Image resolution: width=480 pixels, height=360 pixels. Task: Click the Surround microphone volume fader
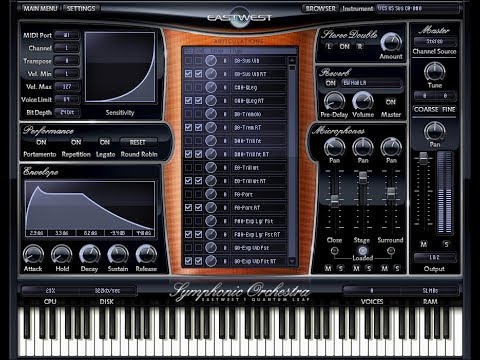(x=391, y=193)
